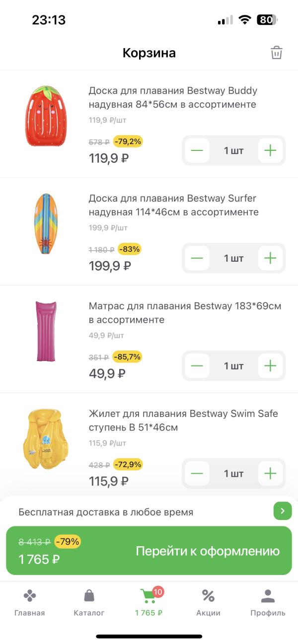Screen dimensions: 298x644
Task: Tap the pink mattress product image
Action: point(46,331)
